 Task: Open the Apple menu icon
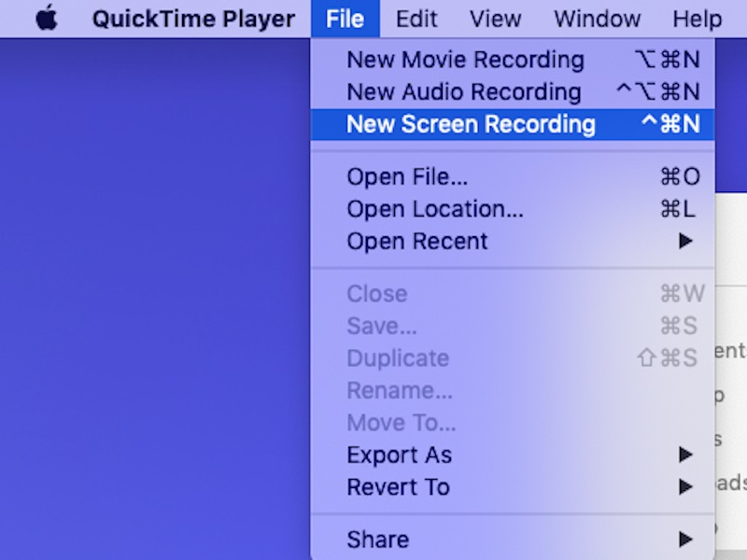46,19
